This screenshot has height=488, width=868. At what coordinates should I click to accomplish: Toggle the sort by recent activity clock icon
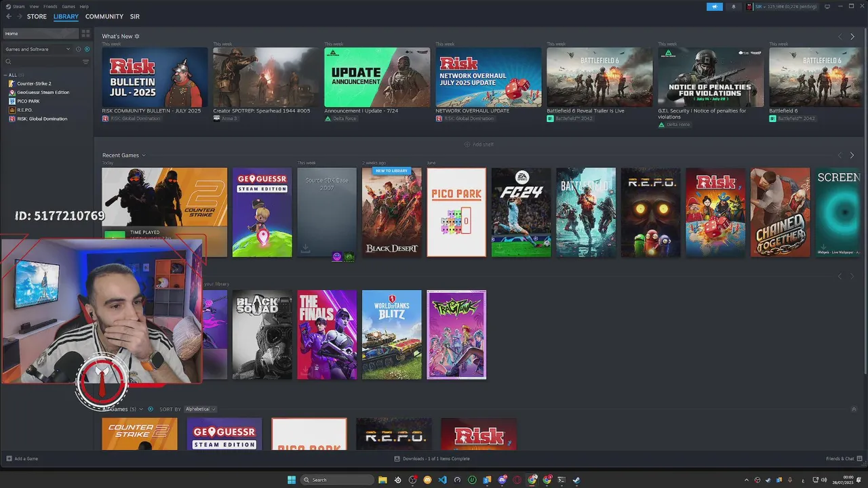[79, 49]
